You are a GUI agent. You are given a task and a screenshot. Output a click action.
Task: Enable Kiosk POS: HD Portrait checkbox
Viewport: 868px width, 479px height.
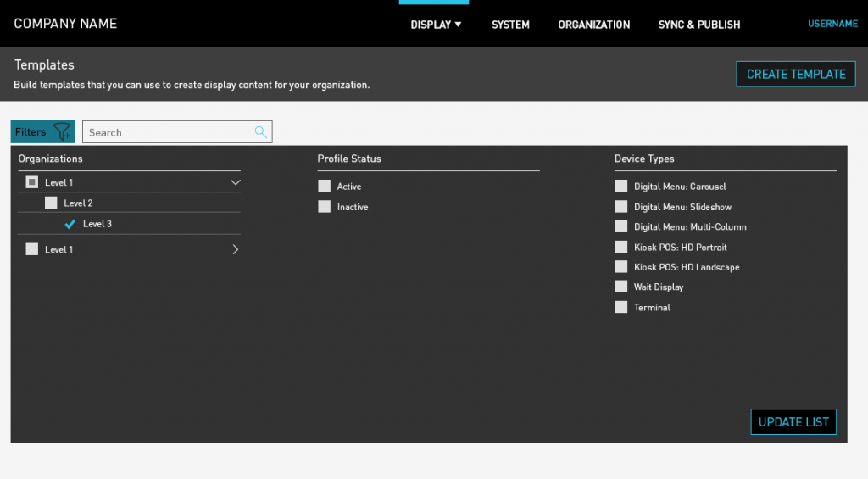pyautogui.click(x=621, y=248)
